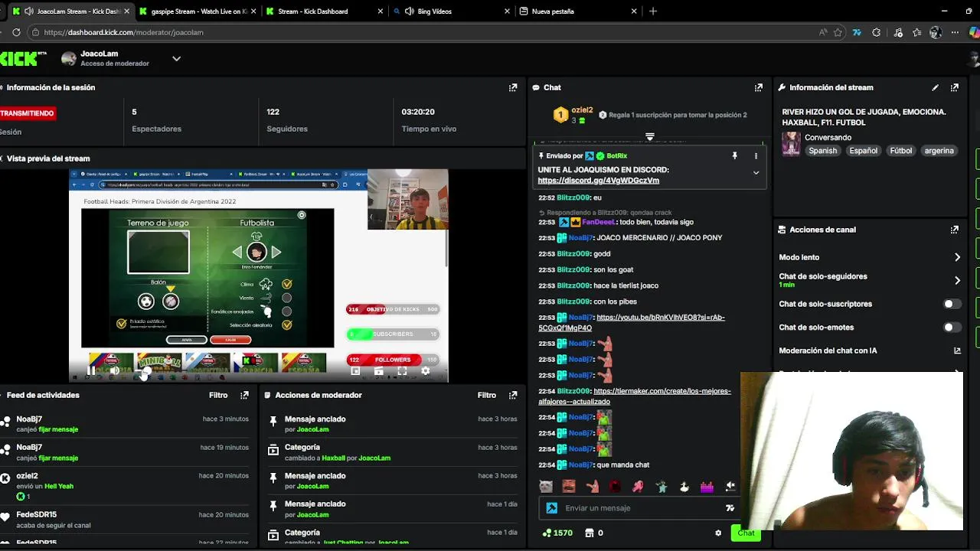Reload the browser page
This screenshot has width=980, height=551.
(16, 32)
